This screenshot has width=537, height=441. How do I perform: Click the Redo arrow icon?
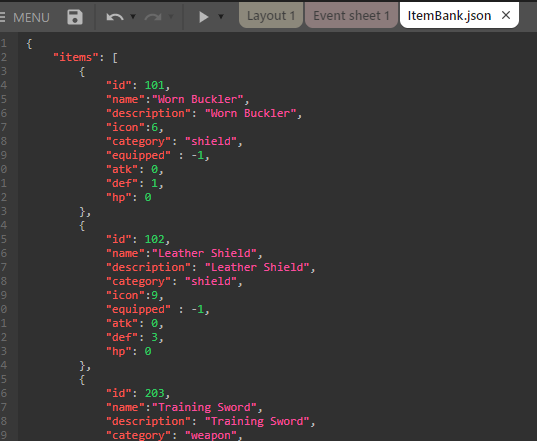(x=153, y=17)
